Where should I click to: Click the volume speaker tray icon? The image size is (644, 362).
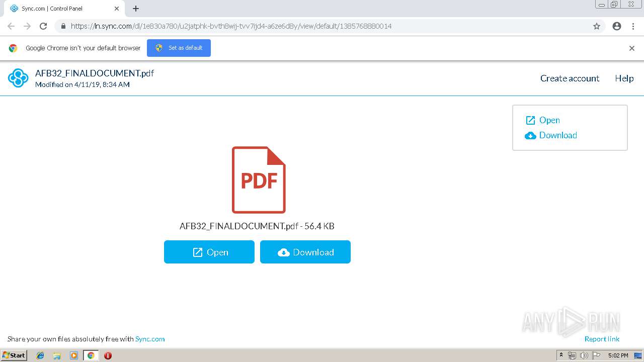(584, 355)
